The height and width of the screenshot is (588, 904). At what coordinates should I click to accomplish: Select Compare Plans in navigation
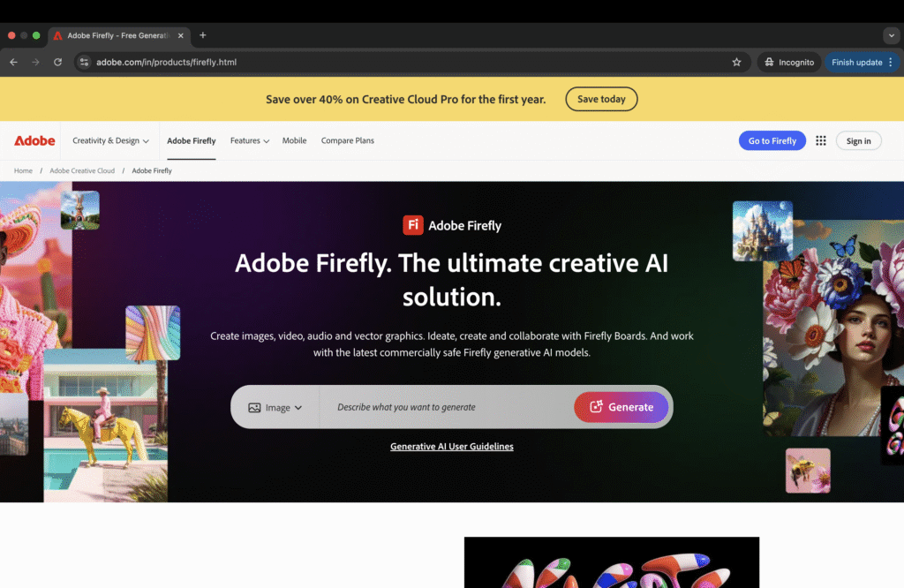(x=347, y=140)
